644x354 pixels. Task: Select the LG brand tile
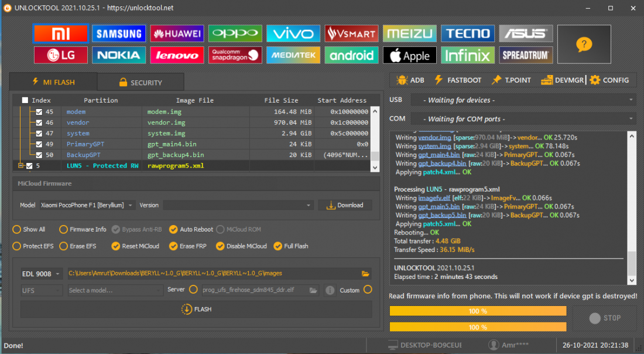[61, 55]
